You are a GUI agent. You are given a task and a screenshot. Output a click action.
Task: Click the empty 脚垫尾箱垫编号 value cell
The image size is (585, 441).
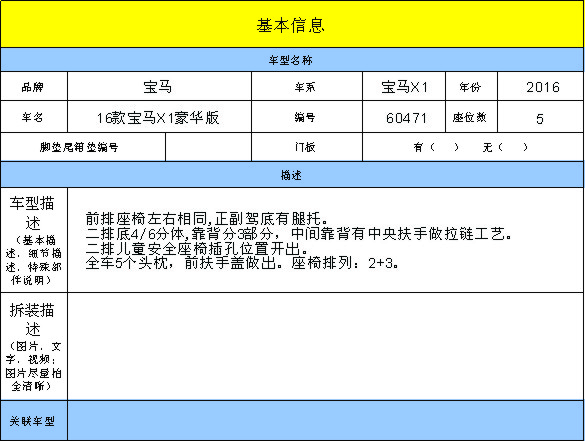click(x=208, y=147)
